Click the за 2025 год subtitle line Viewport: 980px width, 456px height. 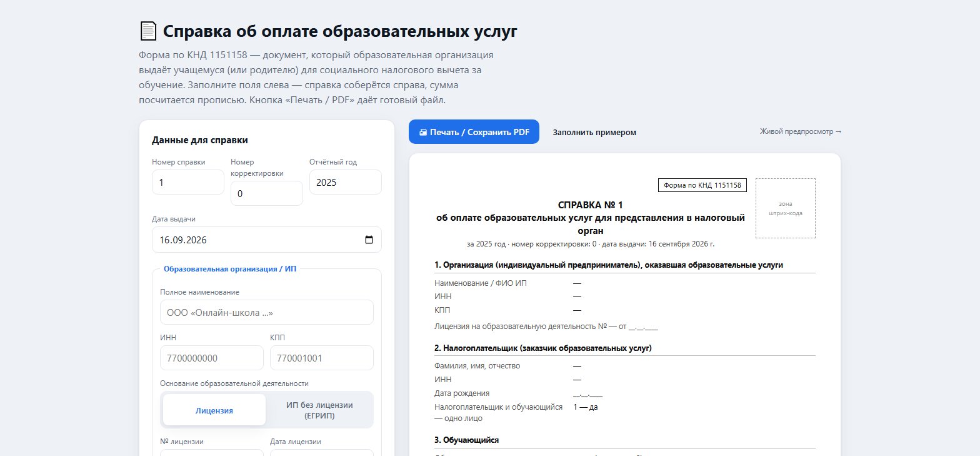coord(590,244)
